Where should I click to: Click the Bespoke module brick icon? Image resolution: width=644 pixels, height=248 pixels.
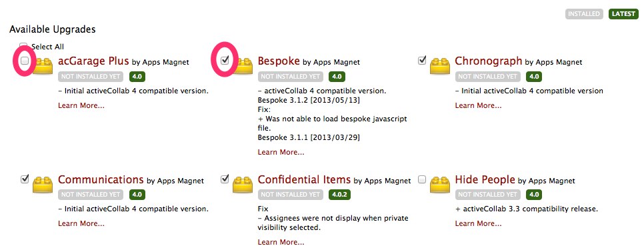coord(242,66)
